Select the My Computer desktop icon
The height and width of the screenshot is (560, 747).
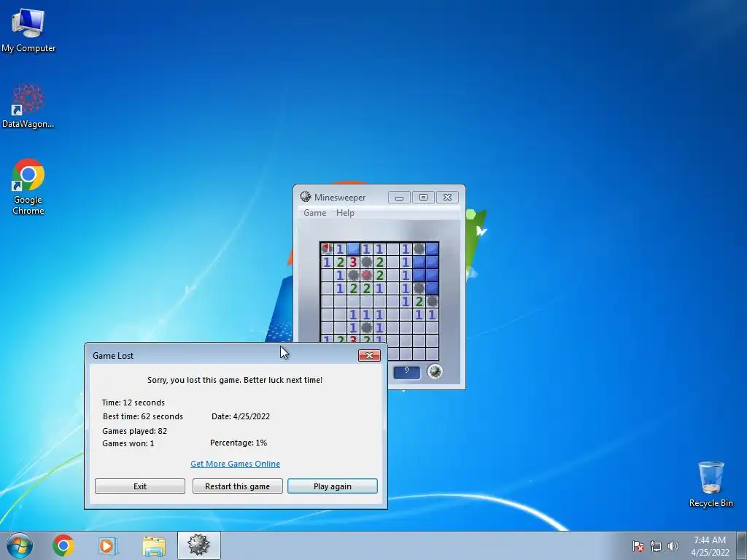coord(28,29)
